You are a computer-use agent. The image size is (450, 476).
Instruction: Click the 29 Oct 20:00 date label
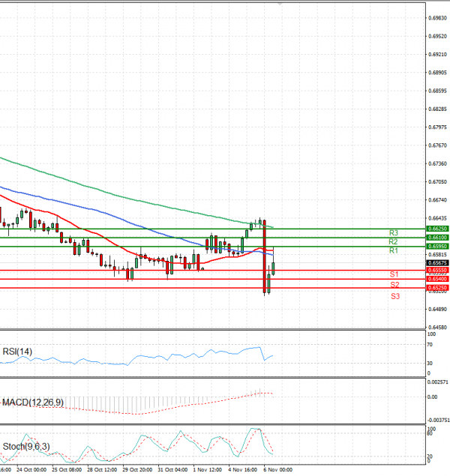tap(137, 470)
